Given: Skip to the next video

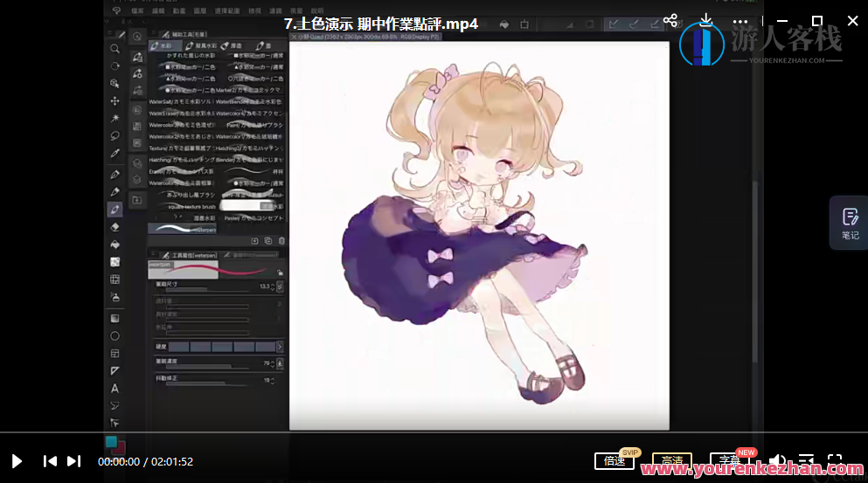Looking at the screenshot, I should coord(74,461).
